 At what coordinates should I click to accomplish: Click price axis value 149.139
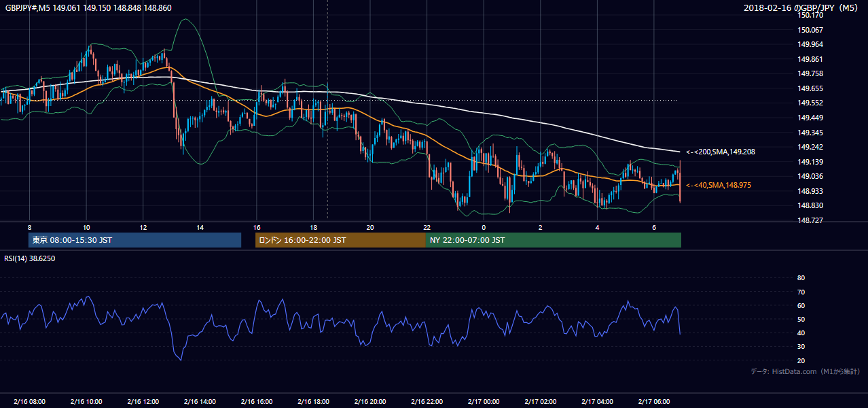[x=810, y=162]
